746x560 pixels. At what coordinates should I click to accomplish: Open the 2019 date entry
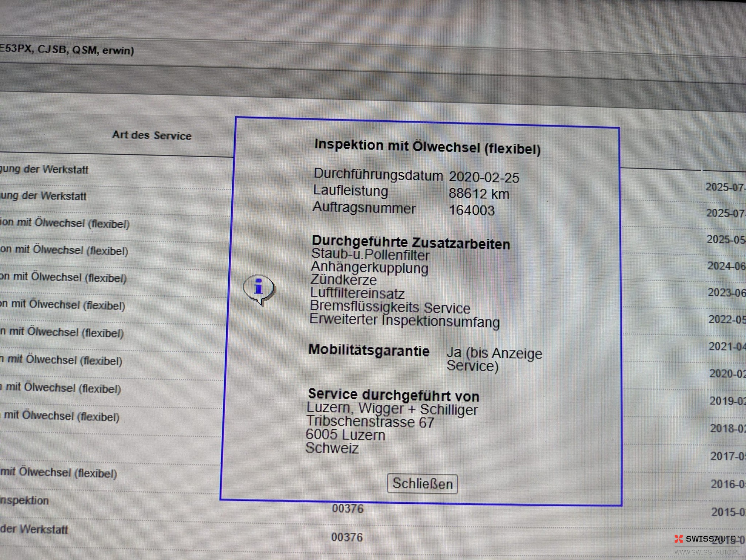click(727, 401)
